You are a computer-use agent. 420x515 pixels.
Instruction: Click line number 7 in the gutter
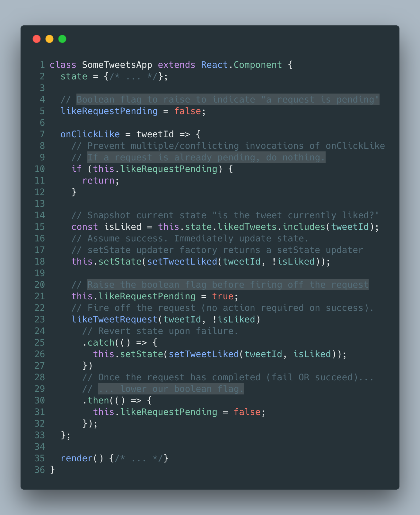click(42, 134)
